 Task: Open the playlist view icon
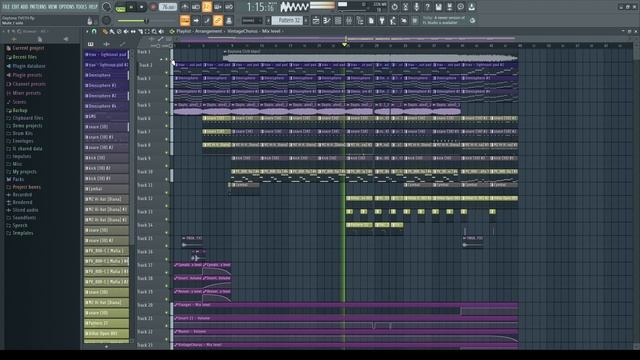click(x=316, y=20)
